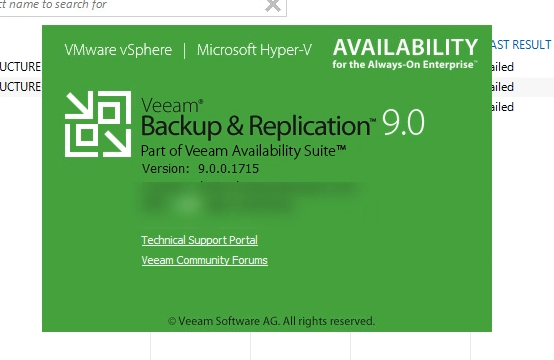Click the AVAILABILITY banner heading
This screenshot has height=360, width=554.
point(405,47)
